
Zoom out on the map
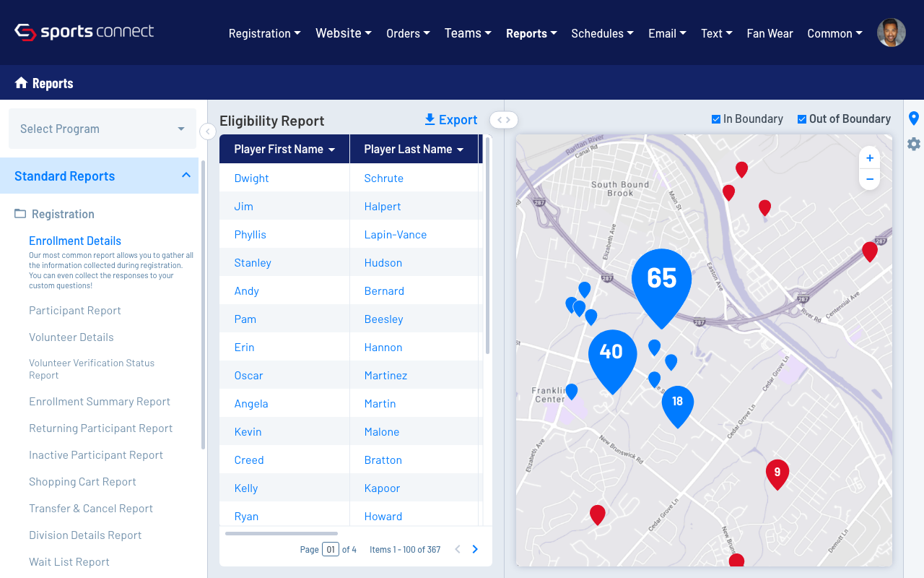click(x=870, y=179)
